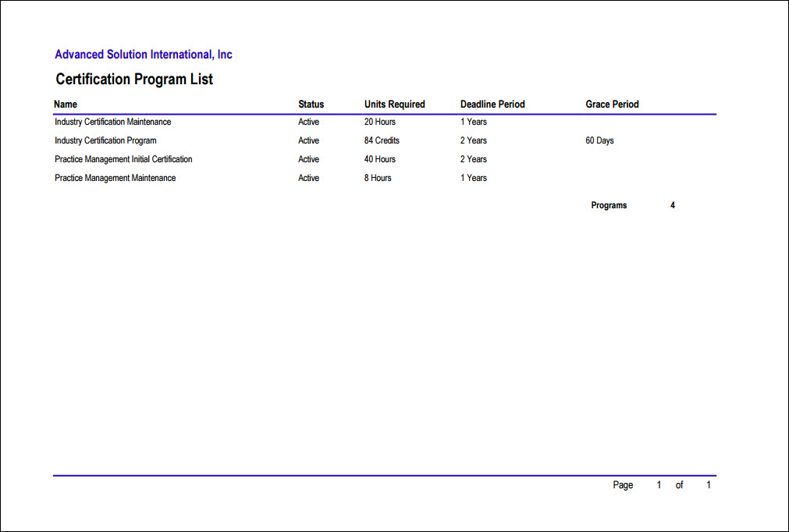Click the Advanced Solution International, Inc header link

pos(143,54)
